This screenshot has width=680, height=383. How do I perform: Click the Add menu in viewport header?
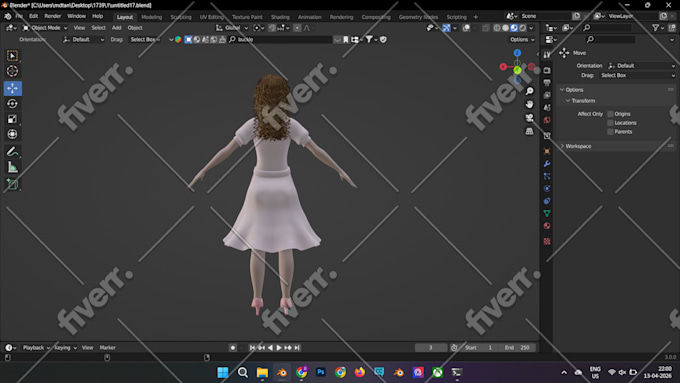click(117, 28)
